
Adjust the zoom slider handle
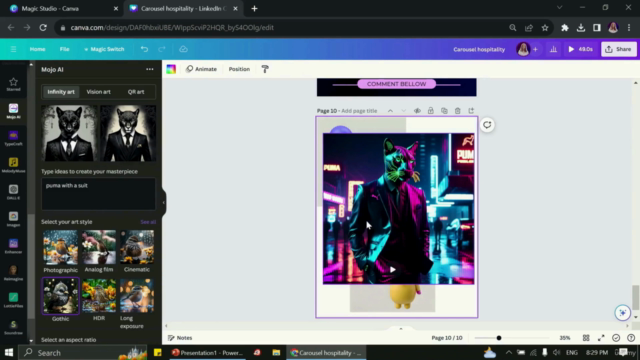coord(499,338)
